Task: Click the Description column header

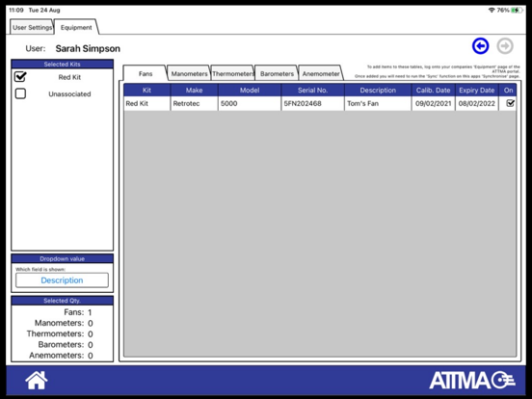Action: 378,91
